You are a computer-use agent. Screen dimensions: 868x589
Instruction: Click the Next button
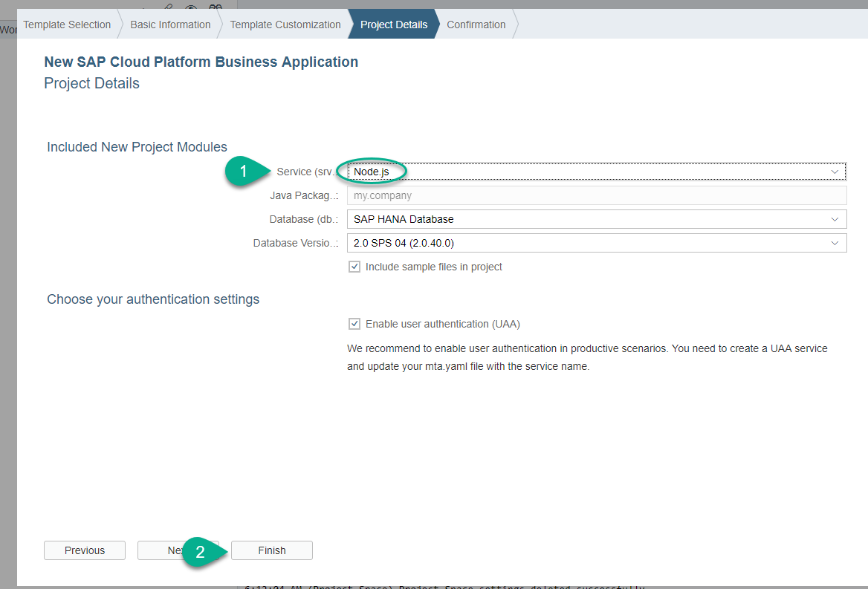[178, 550]
